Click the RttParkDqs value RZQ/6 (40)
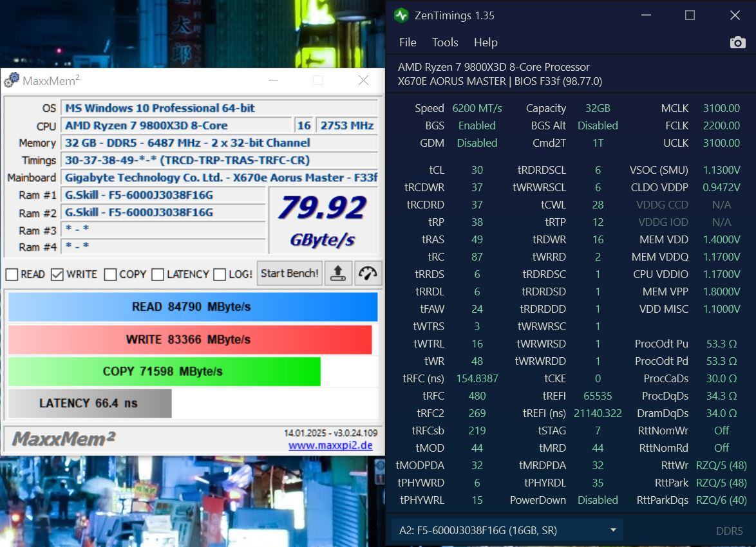 point(721,500)
